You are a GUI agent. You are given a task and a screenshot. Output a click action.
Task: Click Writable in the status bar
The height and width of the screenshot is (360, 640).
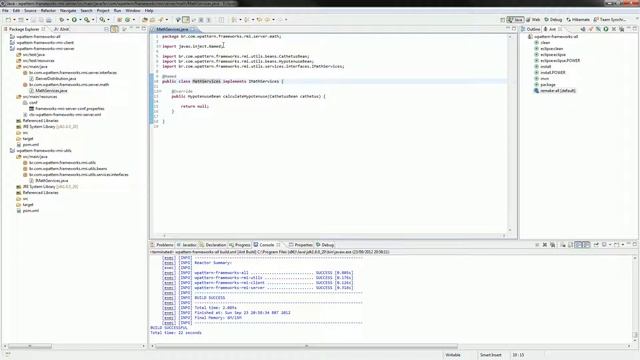(x=453, y=355)
